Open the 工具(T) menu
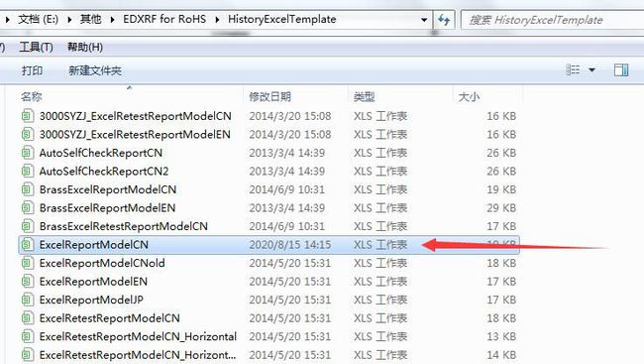The image size is (644, 364). 36,48
